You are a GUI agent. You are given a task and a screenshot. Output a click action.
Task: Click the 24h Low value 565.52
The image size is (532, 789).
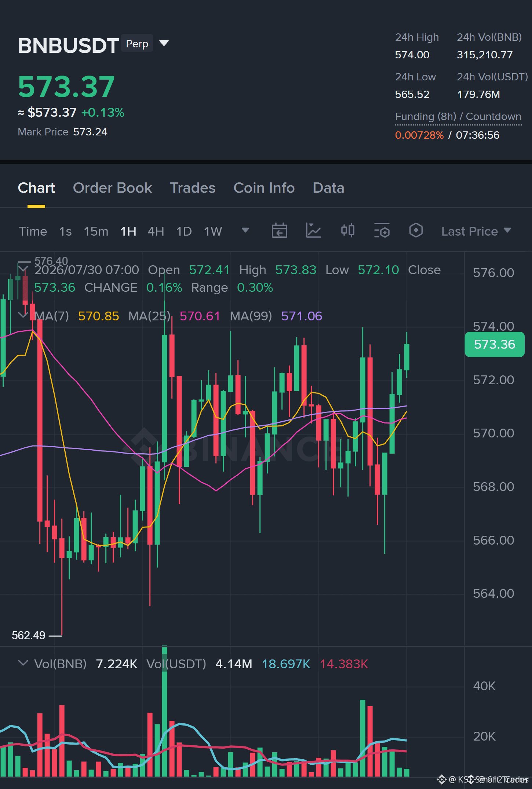point(412,94)
